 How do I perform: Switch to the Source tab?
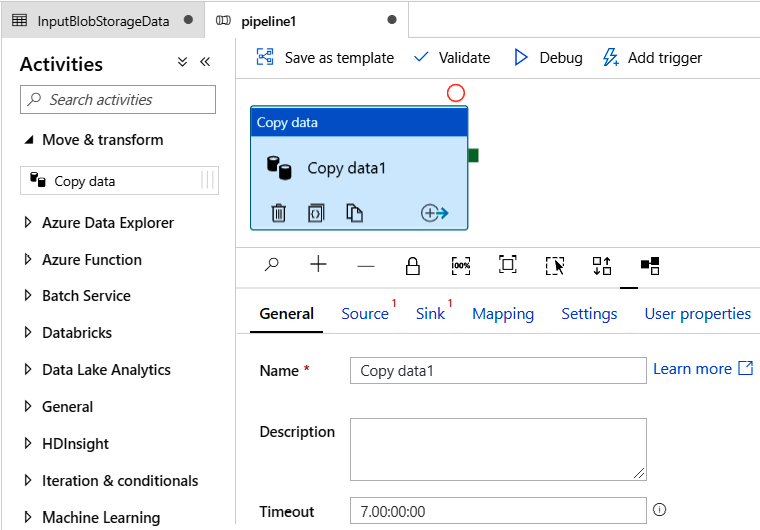coord(365,314)
